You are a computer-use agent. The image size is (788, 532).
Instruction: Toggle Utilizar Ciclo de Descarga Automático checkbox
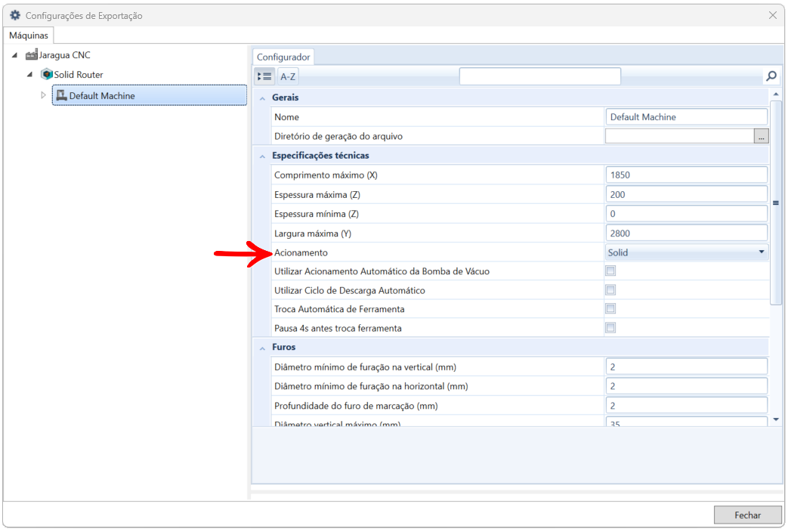click(x=610, y=290)
